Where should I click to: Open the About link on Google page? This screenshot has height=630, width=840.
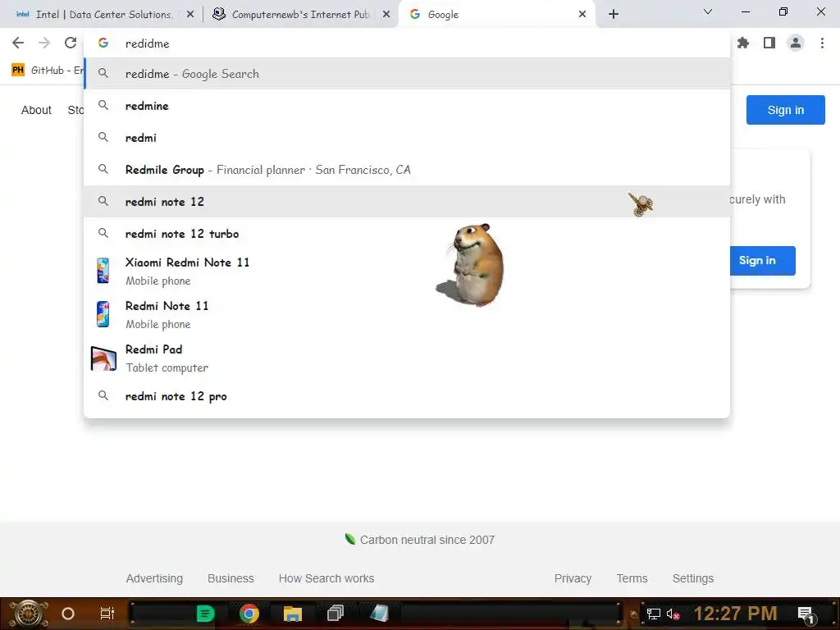pos(36,110)
